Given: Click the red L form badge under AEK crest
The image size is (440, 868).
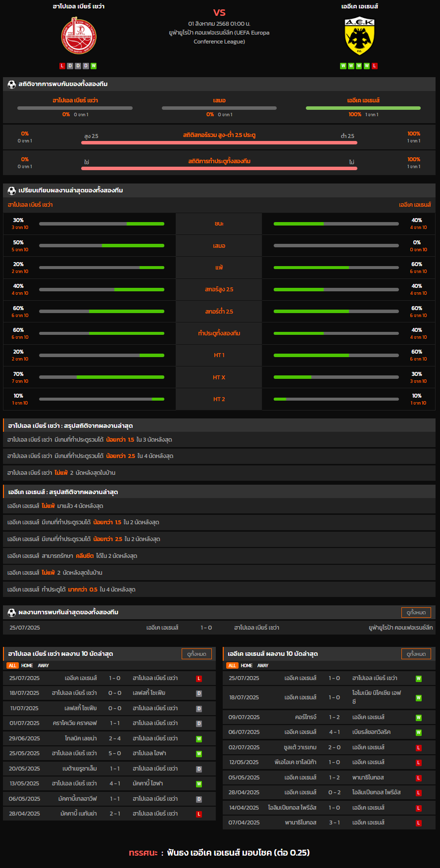Looking at the screenshot, I should [375, 66].
